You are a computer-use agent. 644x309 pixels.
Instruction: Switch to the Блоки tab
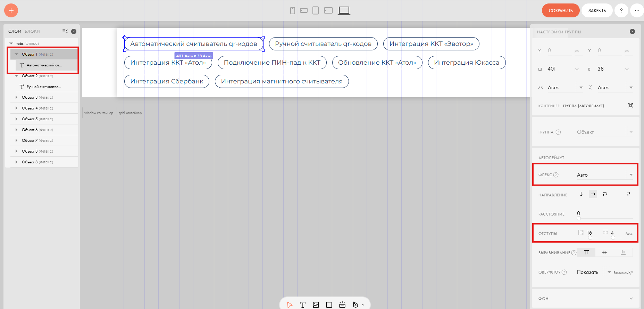point(32,31)
